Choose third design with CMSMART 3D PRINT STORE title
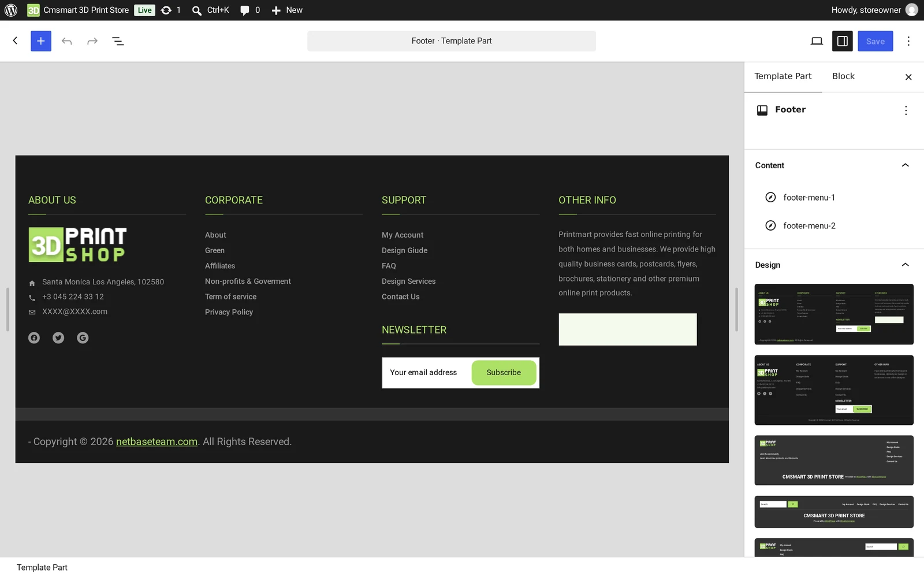Screen dimensions: 924x578 (834, 461)
